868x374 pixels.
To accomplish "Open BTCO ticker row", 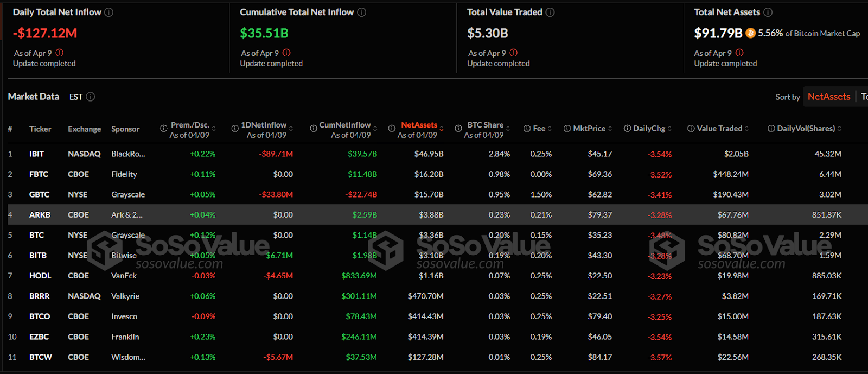I will coord(40,316).
